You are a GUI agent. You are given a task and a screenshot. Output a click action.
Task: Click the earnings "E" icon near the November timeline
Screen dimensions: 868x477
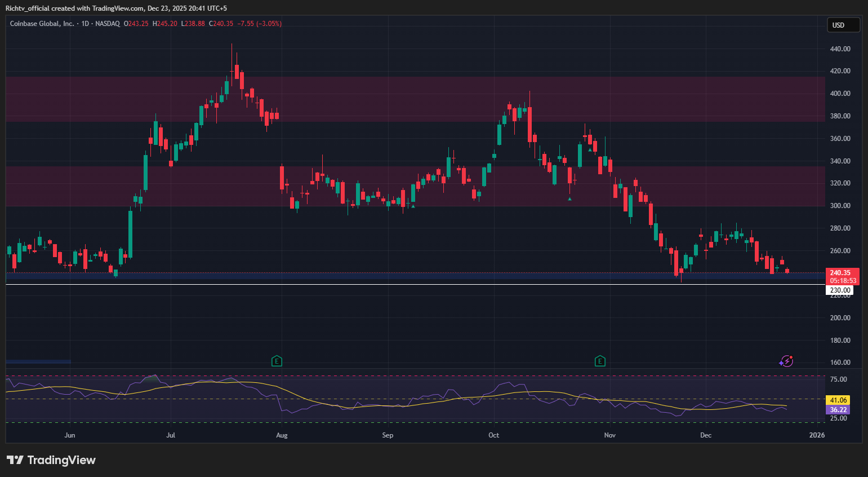600,360
